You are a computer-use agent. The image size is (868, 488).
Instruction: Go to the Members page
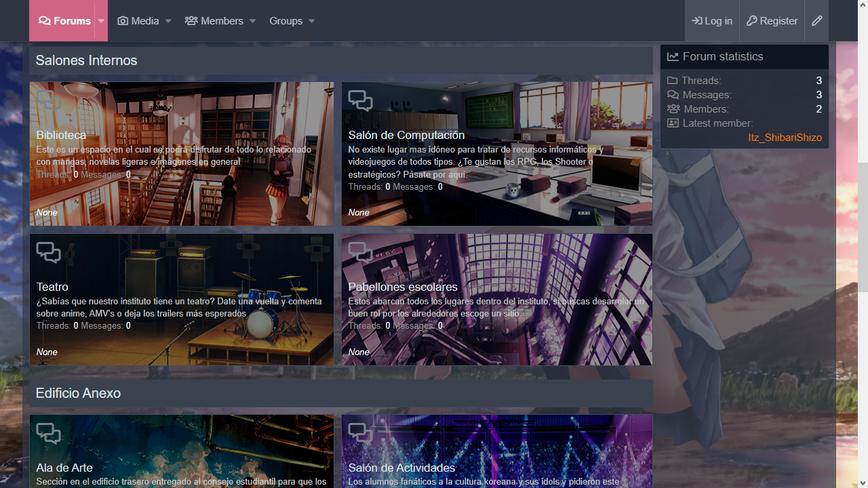214,21
